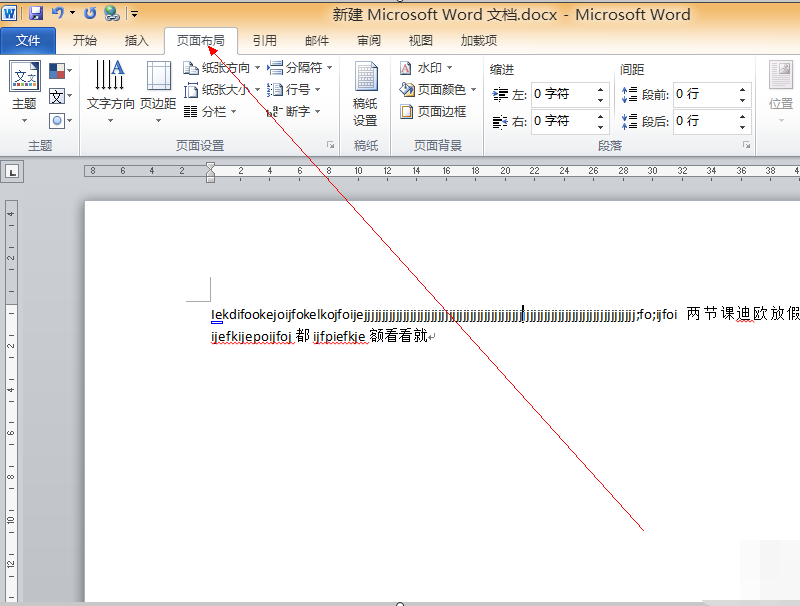
Task: Open the Undo history dropdown arrow
Action: coord(72,13)
